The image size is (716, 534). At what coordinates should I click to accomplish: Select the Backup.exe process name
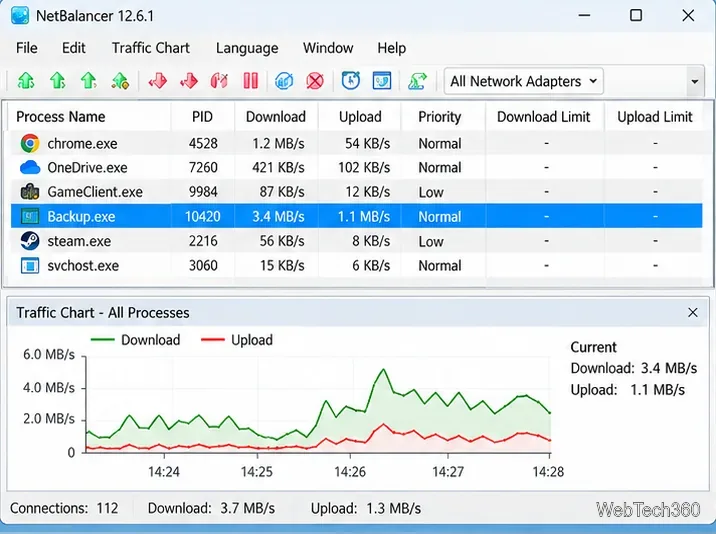coord(81,217)
